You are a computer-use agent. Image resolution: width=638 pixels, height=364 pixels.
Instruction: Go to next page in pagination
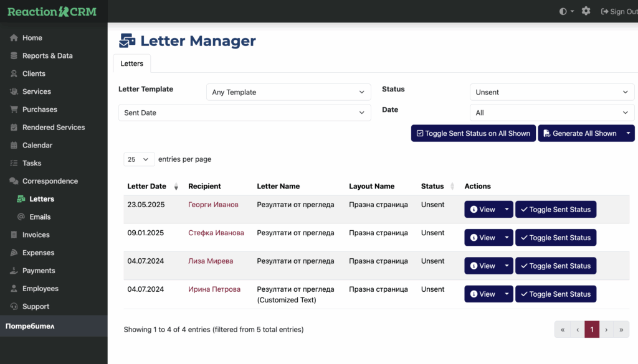coord(606,330)
